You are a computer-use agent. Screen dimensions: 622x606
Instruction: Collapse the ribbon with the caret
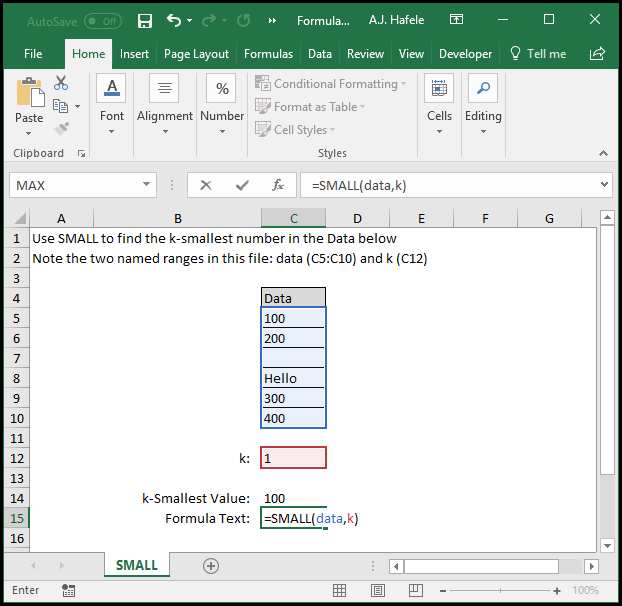tap(603, 153)
